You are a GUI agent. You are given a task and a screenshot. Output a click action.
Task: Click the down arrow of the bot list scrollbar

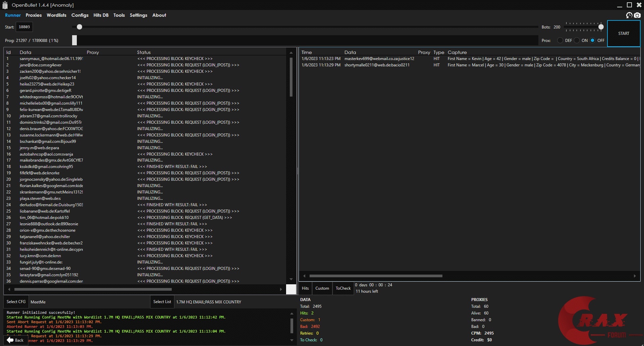(291, 279)
